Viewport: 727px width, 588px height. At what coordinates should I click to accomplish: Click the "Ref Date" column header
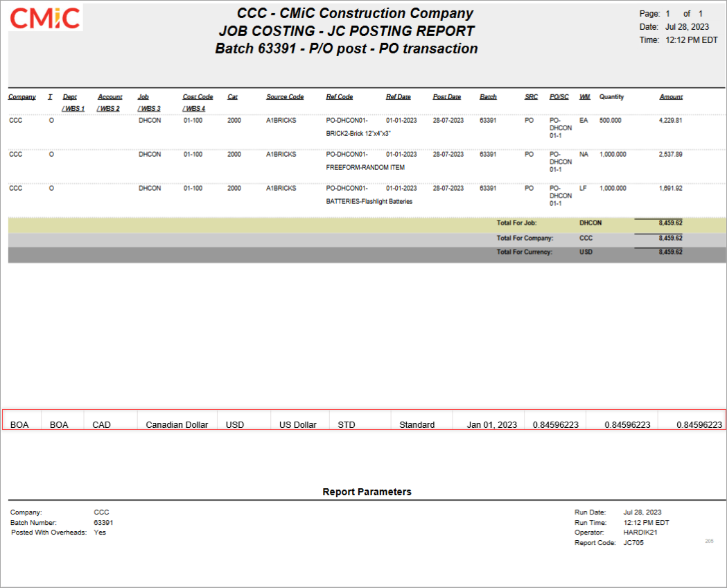pyautogui.click(x=398, y=97)
